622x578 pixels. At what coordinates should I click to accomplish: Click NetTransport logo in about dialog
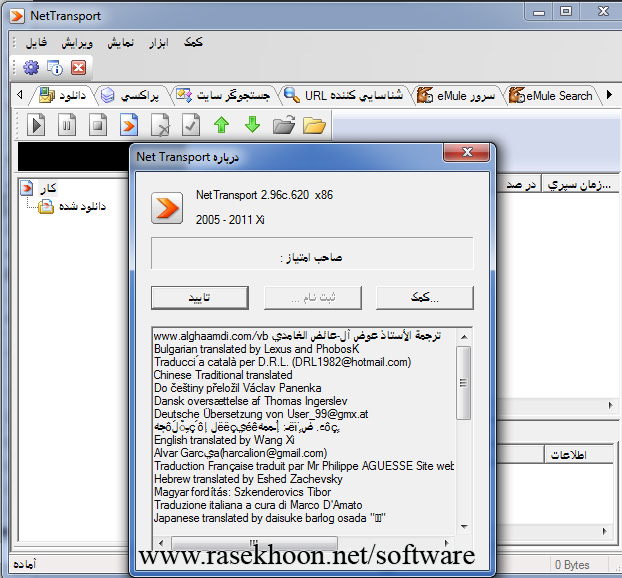pos(167,208)
